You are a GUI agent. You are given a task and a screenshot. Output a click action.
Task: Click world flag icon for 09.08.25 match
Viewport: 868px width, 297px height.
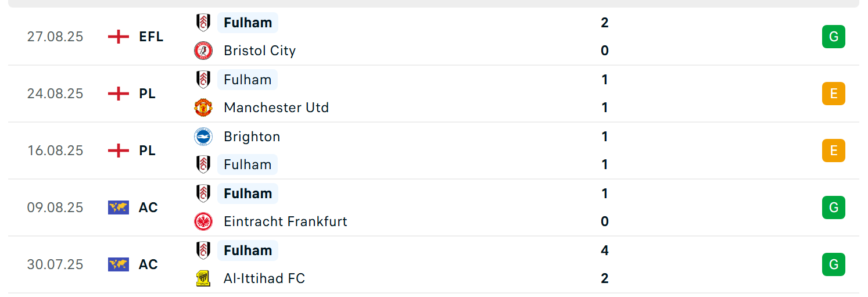click(x=119, y=207)
